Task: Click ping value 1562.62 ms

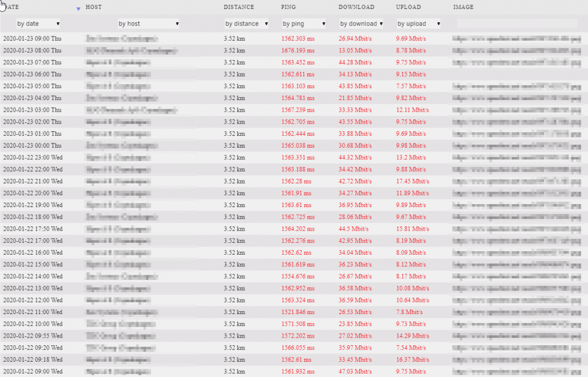Action: point(296,252)
